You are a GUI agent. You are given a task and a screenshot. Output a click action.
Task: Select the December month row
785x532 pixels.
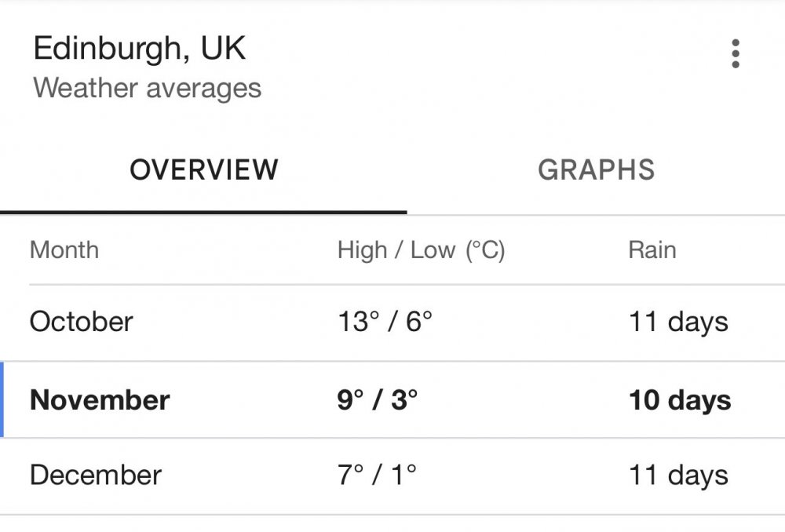(x=392, y=476)
